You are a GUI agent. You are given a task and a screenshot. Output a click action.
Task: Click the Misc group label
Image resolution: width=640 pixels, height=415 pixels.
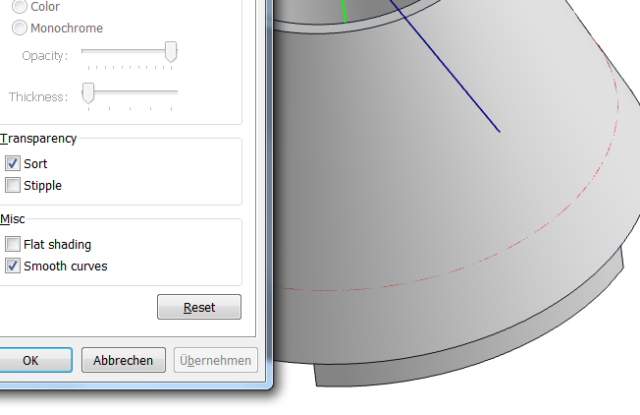13,219
